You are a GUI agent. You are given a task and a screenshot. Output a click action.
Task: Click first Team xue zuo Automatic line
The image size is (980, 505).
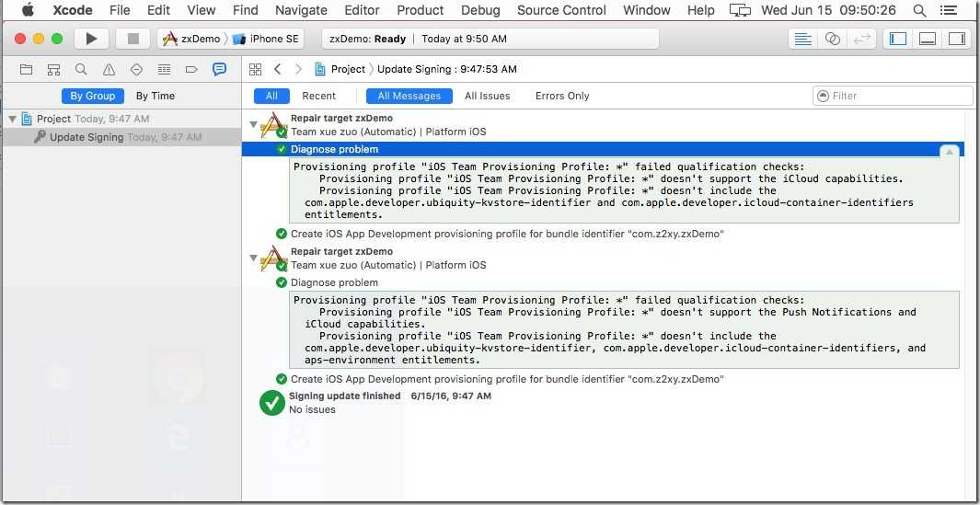click(x=388, y=132)
